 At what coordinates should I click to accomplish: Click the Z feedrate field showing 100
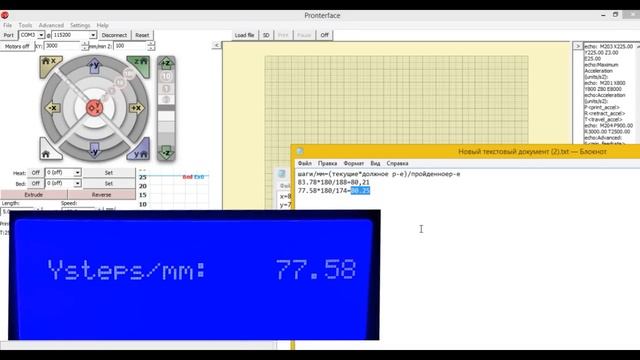(x=131, y=46)
